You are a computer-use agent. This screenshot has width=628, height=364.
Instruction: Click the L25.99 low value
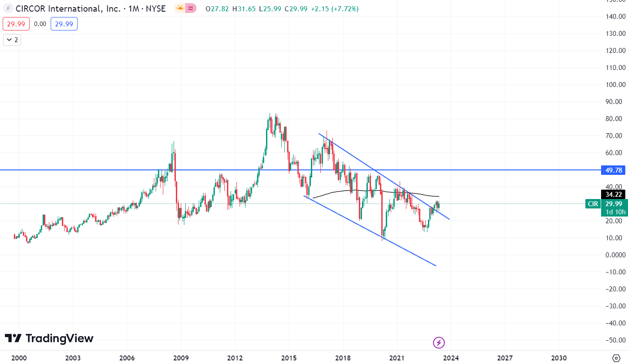pyautogui.click(x=270, y=9)
